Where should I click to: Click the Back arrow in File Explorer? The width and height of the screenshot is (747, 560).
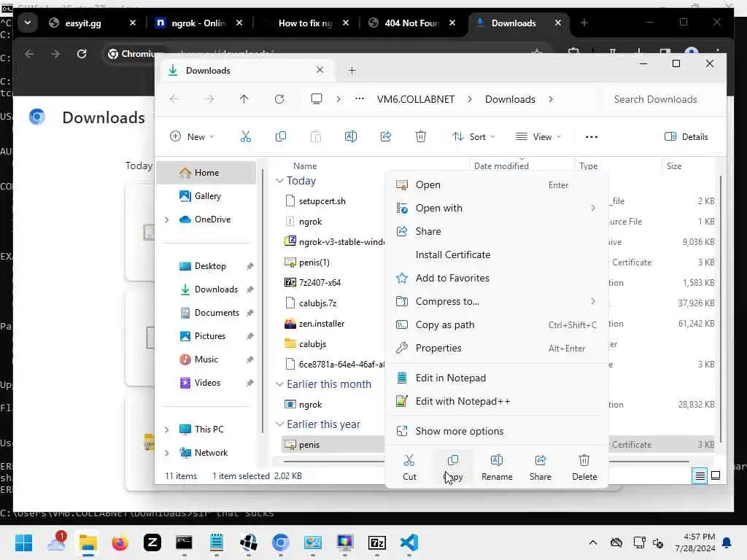coord(174,99)
